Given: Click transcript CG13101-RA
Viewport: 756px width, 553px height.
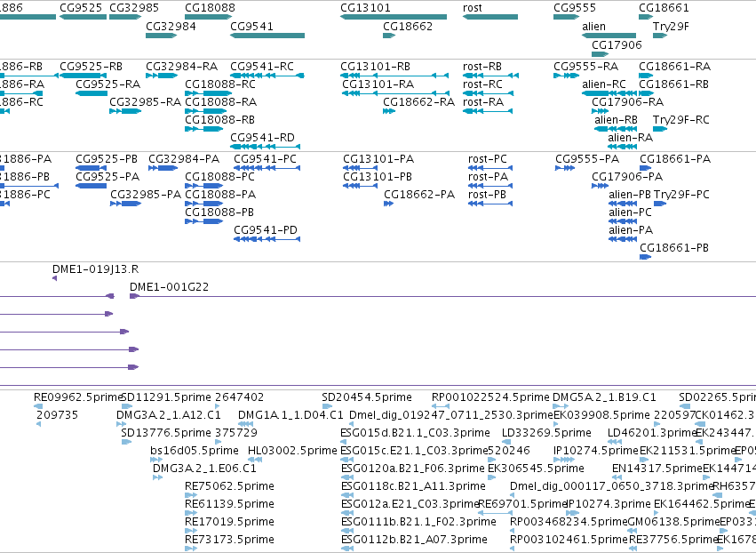Looking at the screenshot, I should coord(378,84).
